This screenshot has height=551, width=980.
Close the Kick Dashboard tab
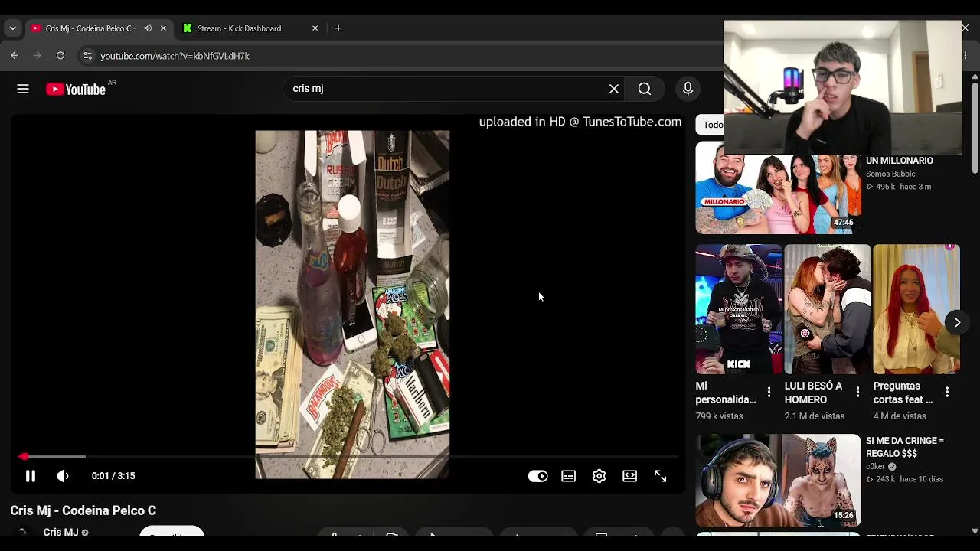pyautogui.click(x=315, y=28)
